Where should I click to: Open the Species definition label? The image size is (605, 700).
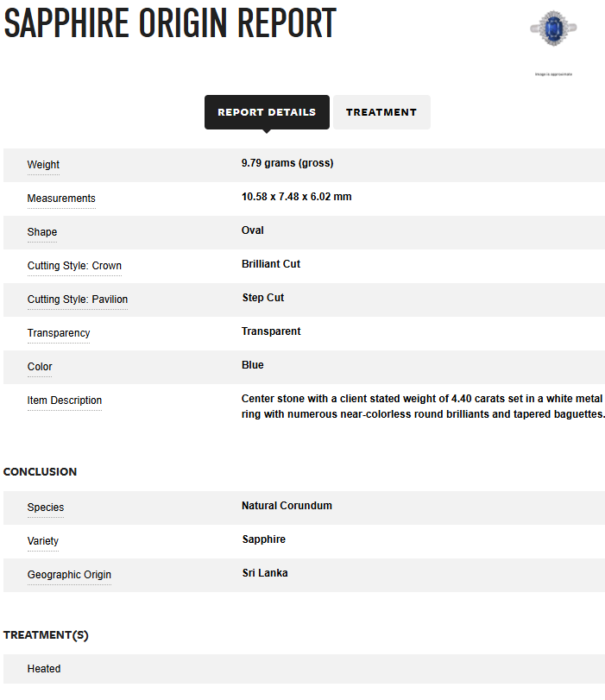(x=46, y=508)
